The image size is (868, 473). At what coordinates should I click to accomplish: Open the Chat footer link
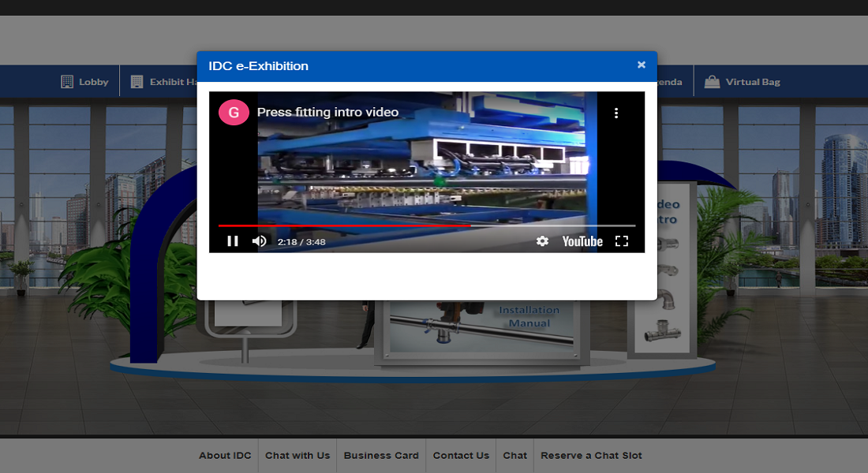click(514, 456)
